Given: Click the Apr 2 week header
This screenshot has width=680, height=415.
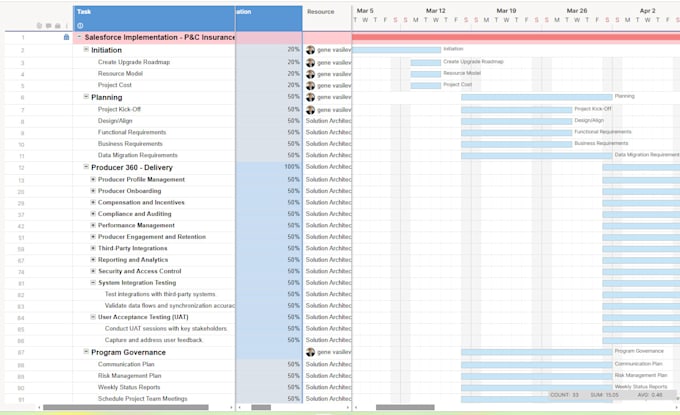Looking at the screenshot, I should point(647,10).
